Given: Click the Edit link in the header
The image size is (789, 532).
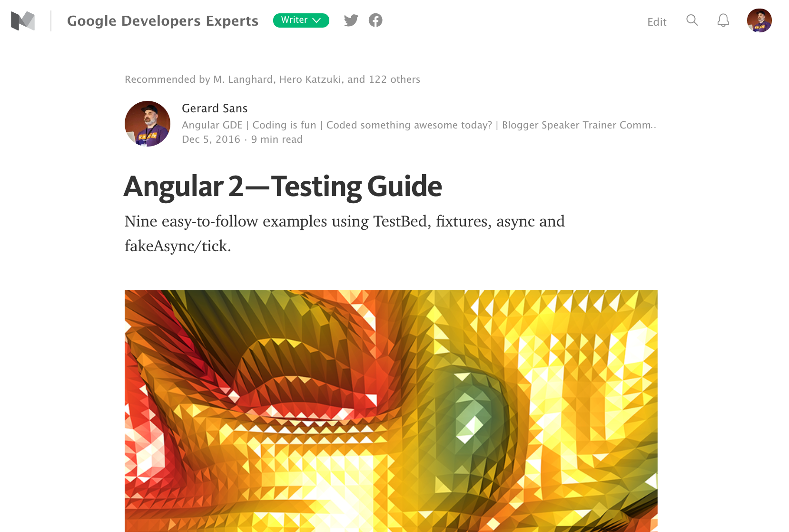Looking at the screenshot, I should coord(657,22).
